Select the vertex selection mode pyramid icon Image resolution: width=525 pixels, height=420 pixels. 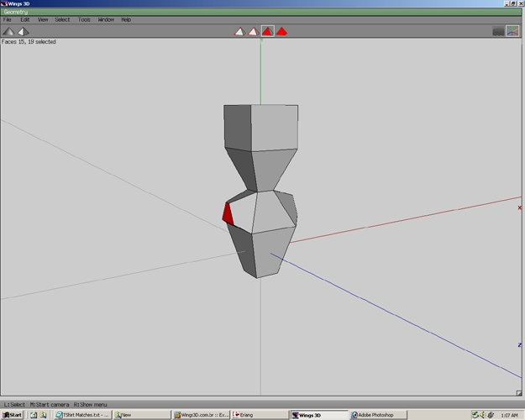coord(239,31)
